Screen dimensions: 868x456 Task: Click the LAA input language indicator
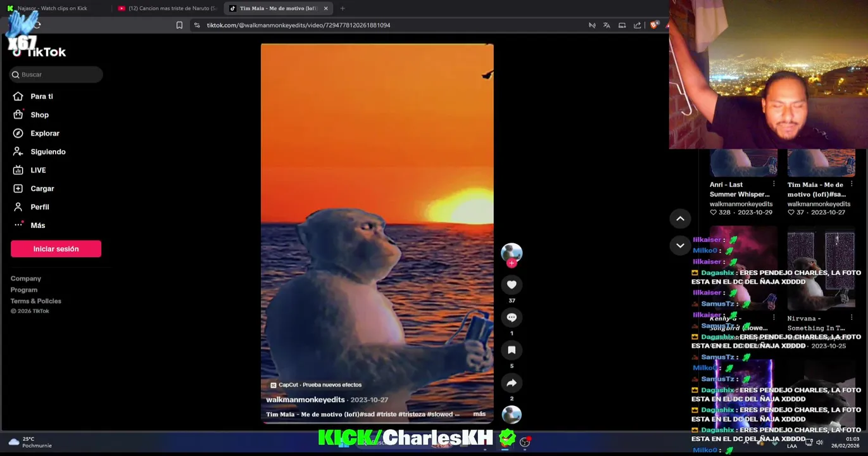(x=792, y=446)
